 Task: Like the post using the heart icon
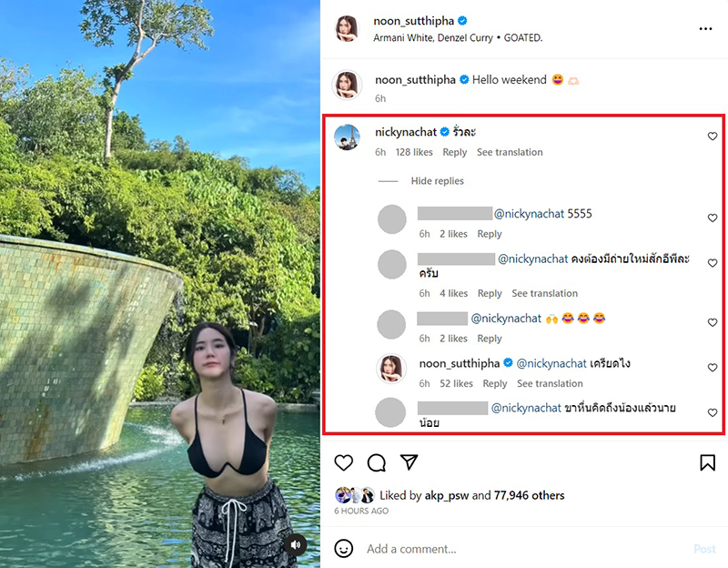pyautogui.click(x=343, y=463)
